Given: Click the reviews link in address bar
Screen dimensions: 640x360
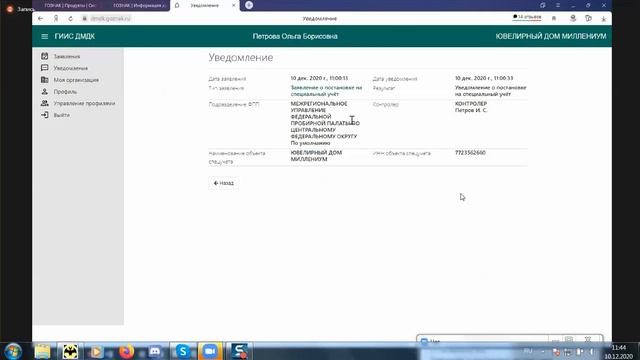Looking at the screenshot, I should pyautogui.click(x=527, y=17).
